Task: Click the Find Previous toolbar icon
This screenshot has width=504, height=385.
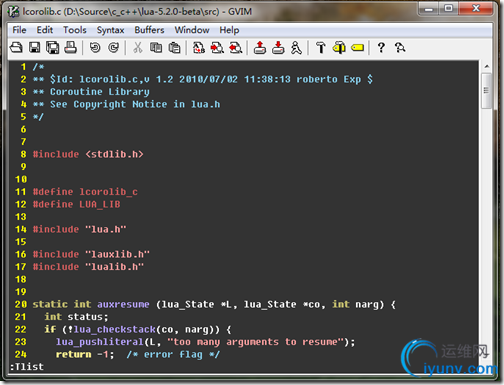Action: tap(235, 48)
